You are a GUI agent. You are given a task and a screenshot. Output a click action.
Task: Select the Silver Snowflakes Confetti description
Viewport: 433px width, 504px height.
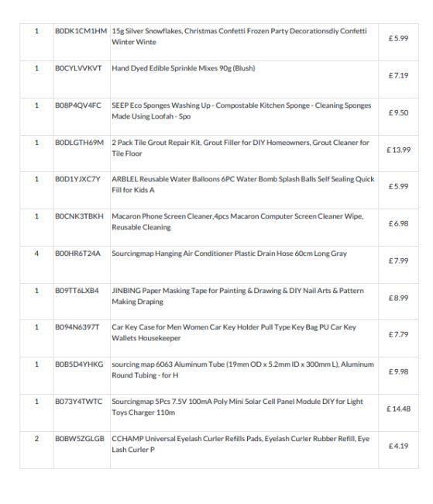point(239,36)
